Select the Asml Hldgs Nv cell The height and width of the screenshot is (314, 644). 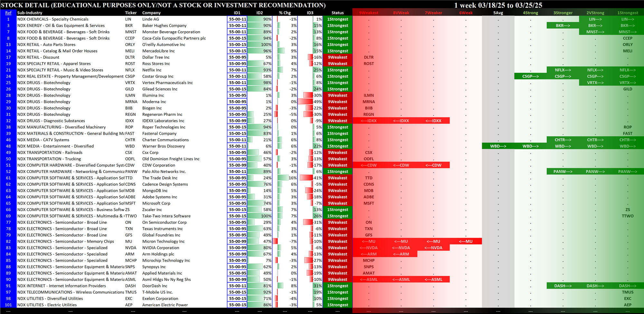[166, 280]
